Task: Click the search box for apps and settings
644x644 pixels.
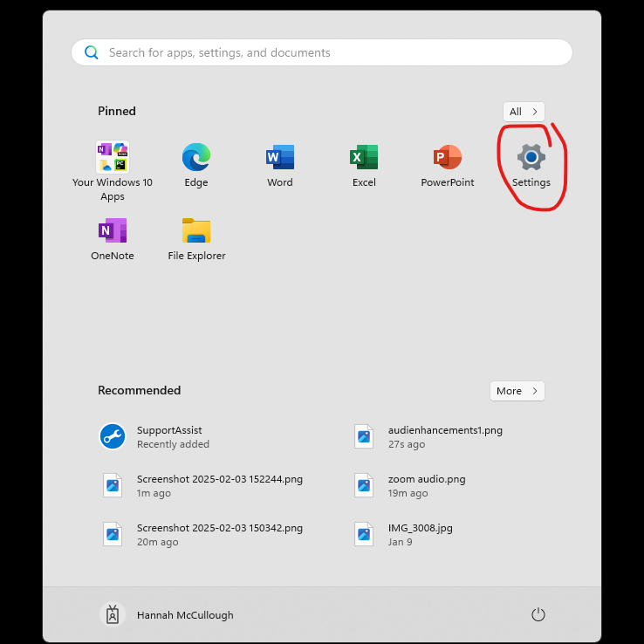Action: click(332, 52)
